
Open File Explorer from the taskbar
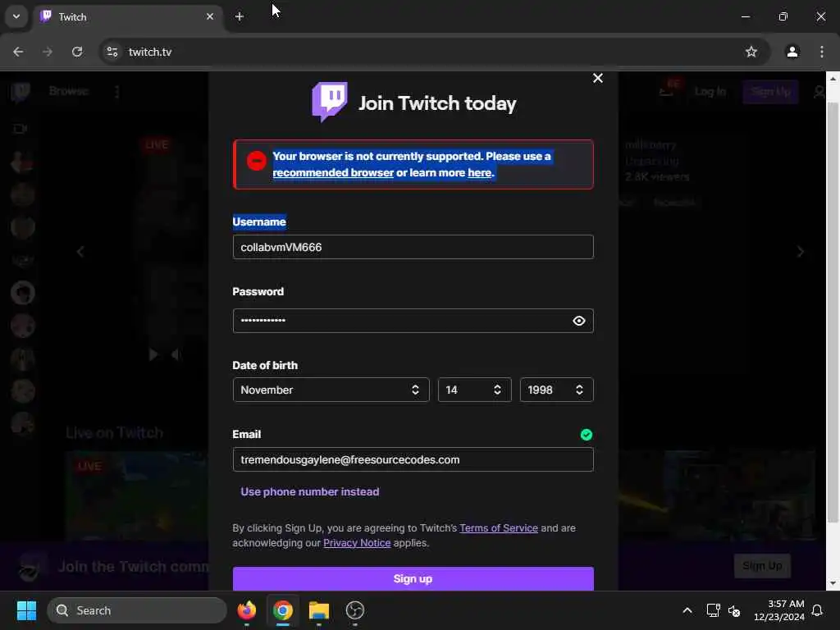click(x=319, y=610)
